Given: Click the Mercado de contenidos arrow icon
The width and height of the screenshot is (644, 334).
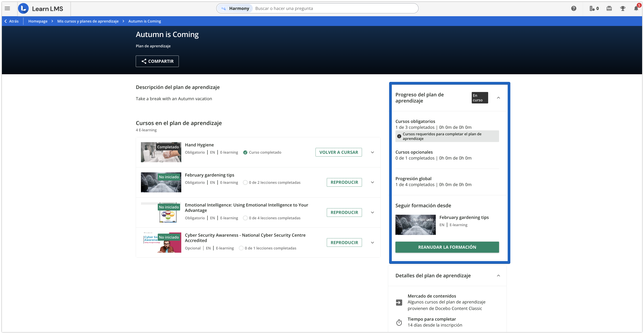Looking at the screenshot, I should click(x=399, y=302).
